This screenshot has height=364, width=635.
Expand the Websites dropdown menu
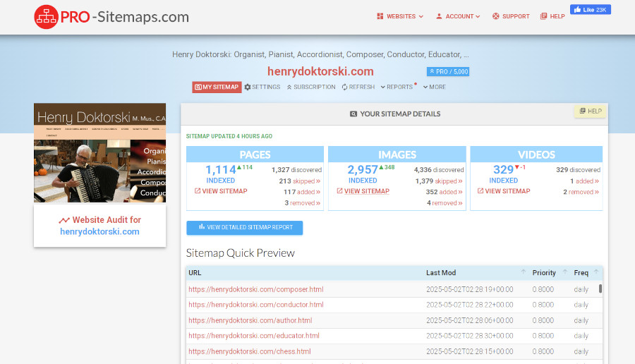coord(400,16)
